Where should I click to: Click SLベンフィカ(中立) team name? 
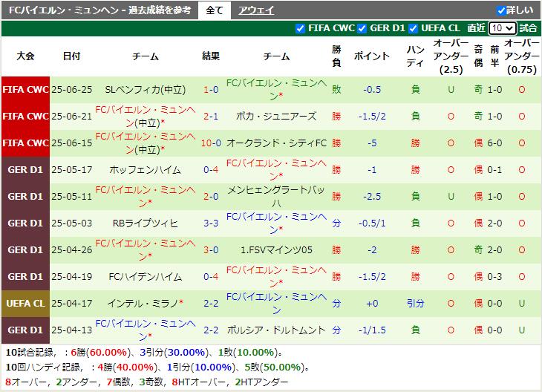pos(146,90)
